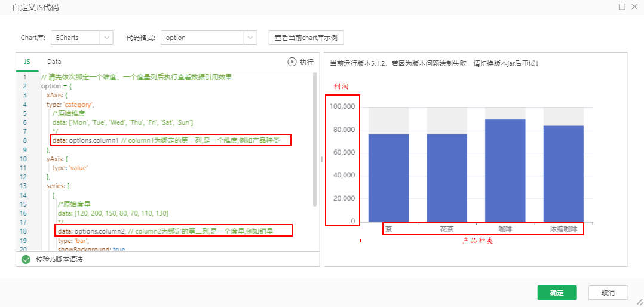The width and height of the screenshot is (644, 307).
Task: Click 校验JS脚本语法 label
Action: click(60, 259)
